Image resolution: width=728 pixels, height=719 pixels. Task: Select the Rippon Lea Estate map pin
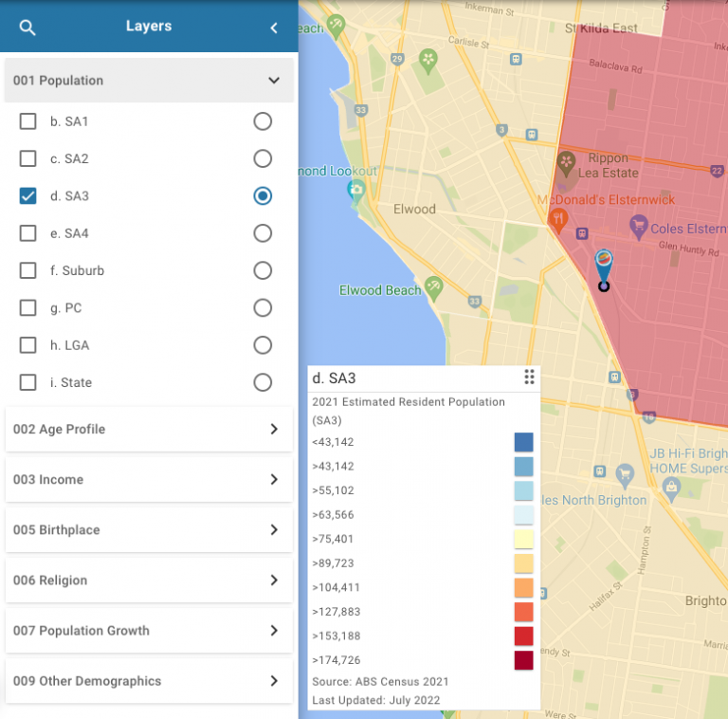point(567,160)
